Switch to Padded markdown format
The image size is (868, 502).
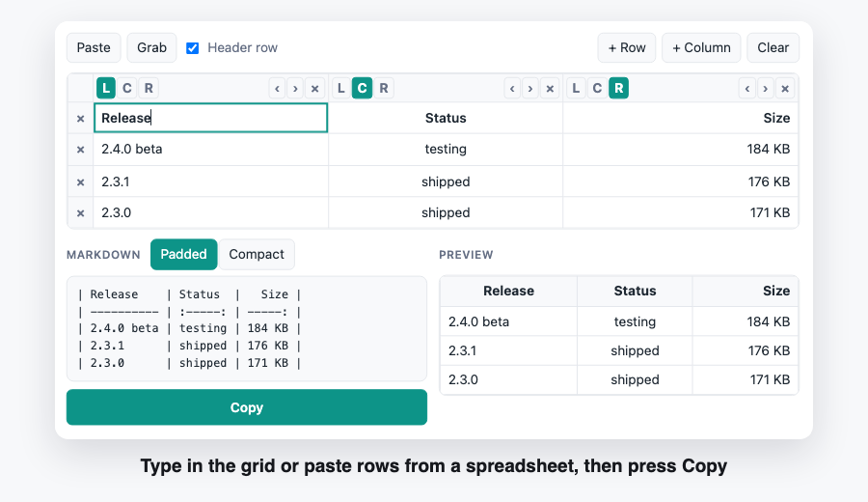click(184, 254)
